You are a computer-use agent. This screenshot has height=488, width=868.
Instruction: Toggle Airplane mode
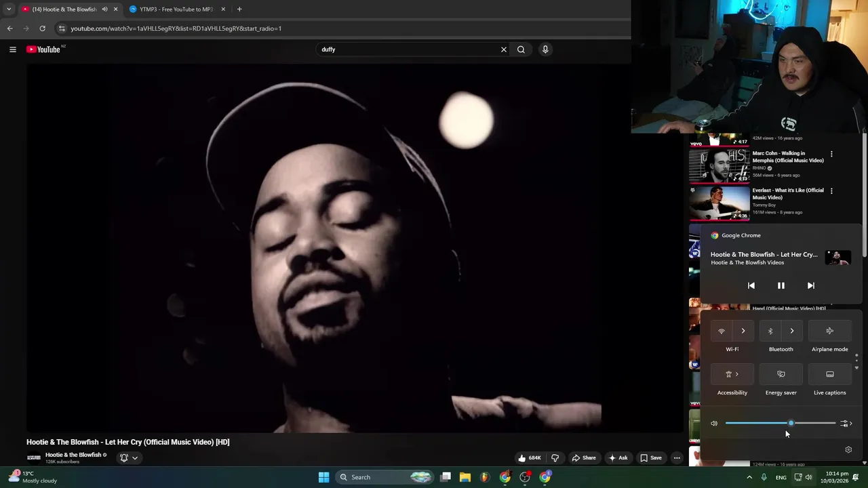tap(830, 331)
